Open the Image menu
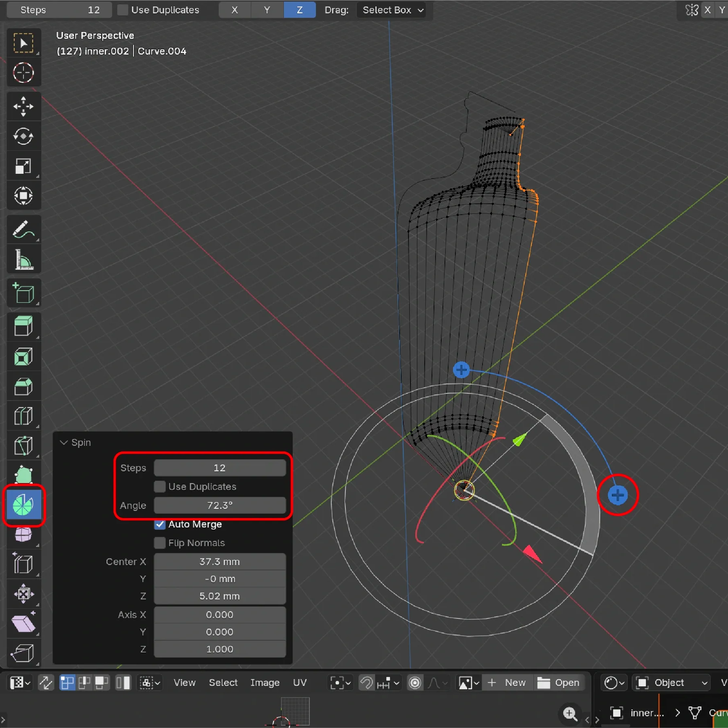 (x=265, y=683)
